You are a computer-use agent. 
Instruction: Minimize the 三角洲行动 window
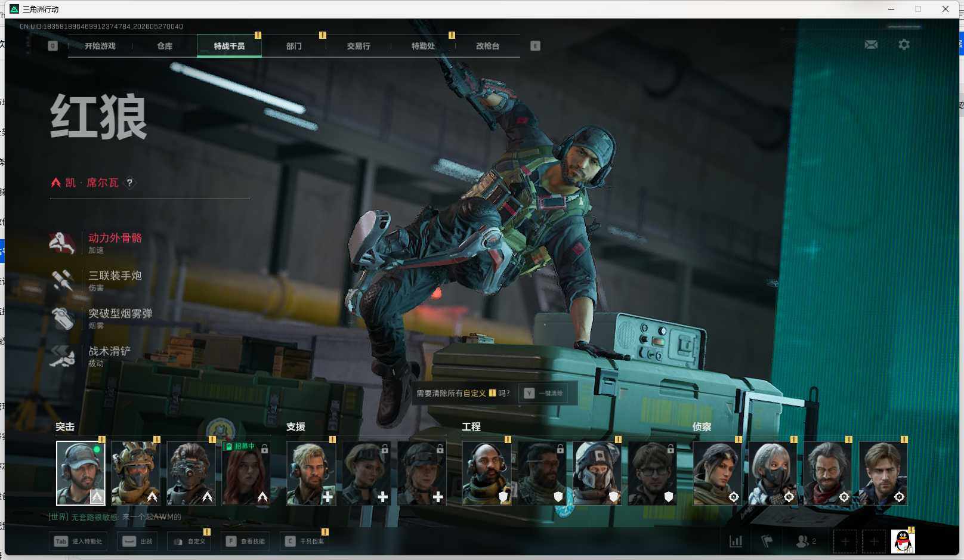891,9
